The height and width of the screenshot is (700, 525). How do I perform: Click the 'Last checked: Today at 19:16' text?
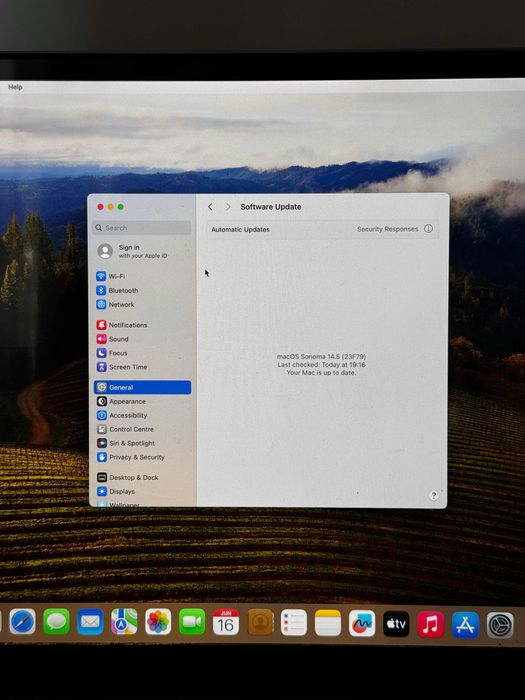point(321,365)
